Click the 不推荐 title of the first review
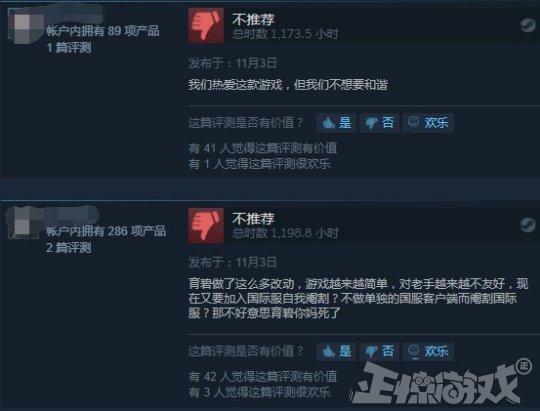540x411 pixels. (x=253, y=19)
